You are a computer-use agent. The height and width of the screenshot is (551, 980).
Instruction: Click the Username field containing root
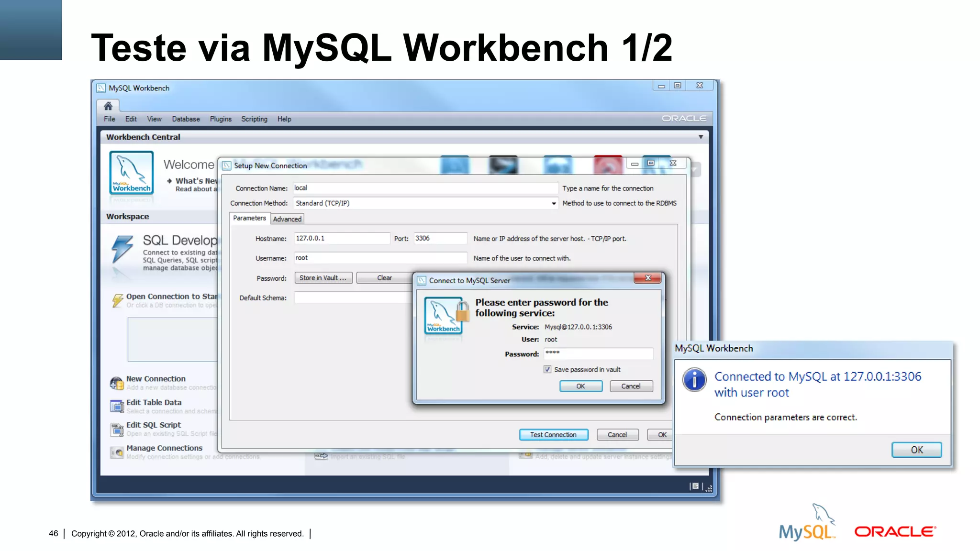coord(380,258)
